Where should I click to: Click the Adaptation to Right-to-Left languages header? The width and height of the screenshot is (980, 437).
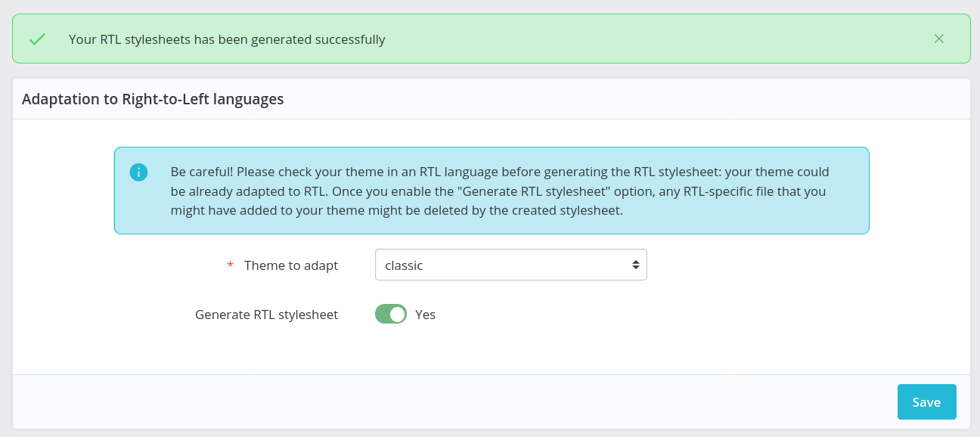[x=153, y=99]
